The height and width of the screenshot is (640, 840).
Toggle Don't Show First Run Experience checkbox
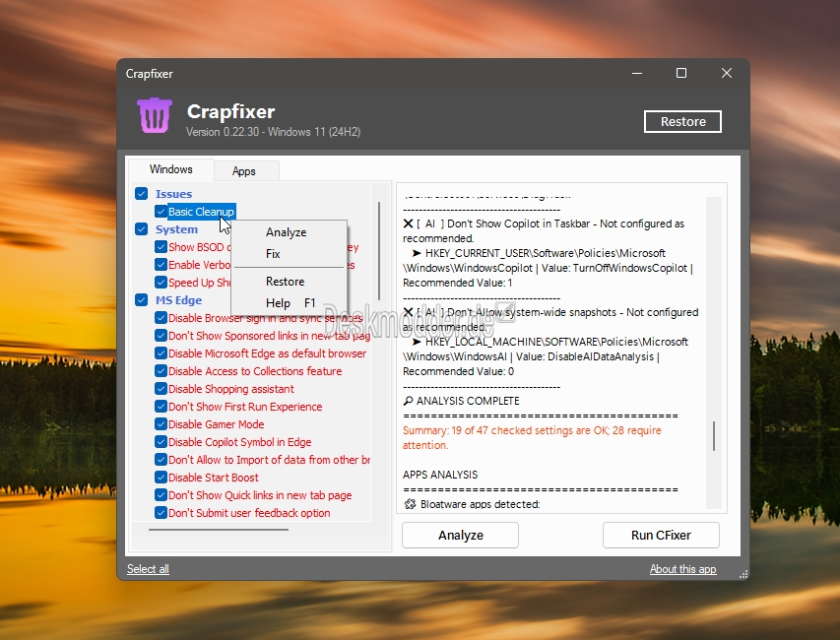click(x=161, y=407)
